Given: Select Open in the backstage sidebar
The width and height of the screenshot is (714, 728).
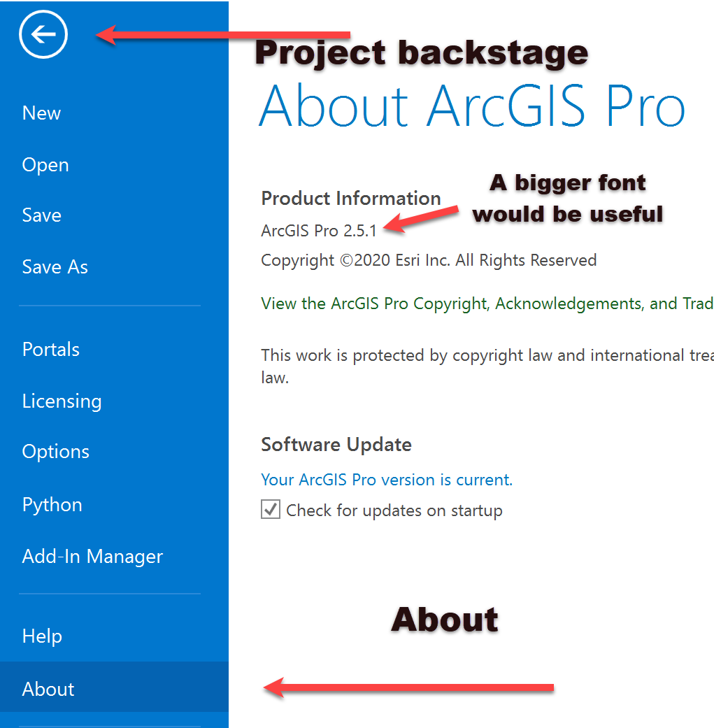Looking at the screenshot, I should click(x=45, y=165).
